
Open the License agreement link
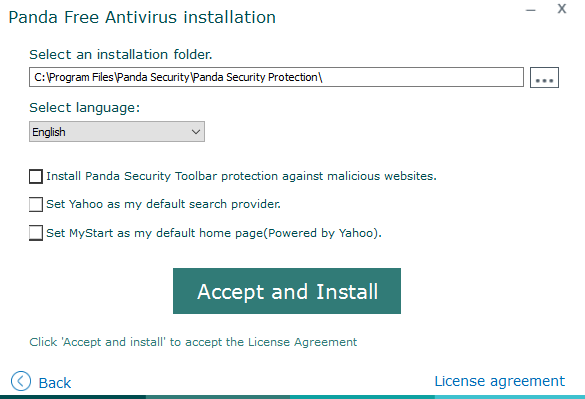pyautogui.click(x=500, y=381)
